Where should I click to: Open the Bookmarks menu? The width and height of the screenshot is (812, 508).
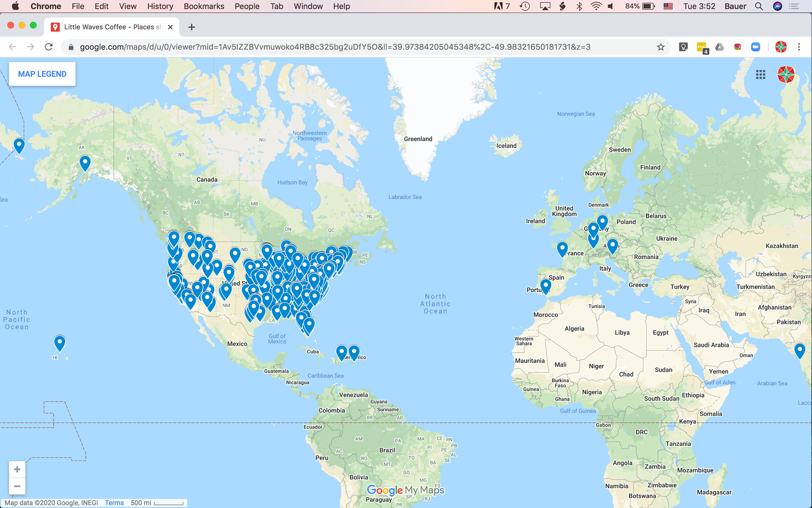coord(204,6)
